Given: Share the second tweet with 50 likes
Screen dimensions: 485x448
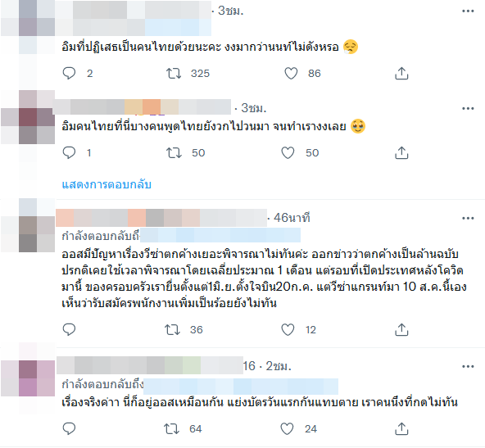Looking at the screenshot, I should (401, 152).
